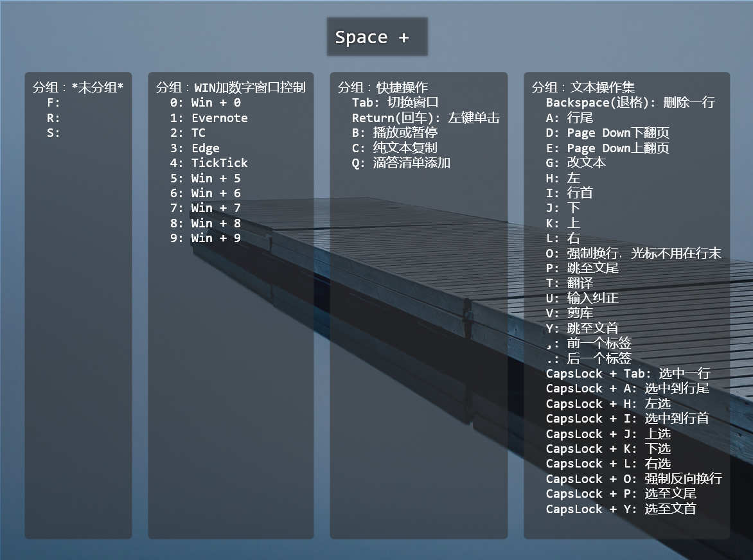Click the "4: TickTick" row

209,163
